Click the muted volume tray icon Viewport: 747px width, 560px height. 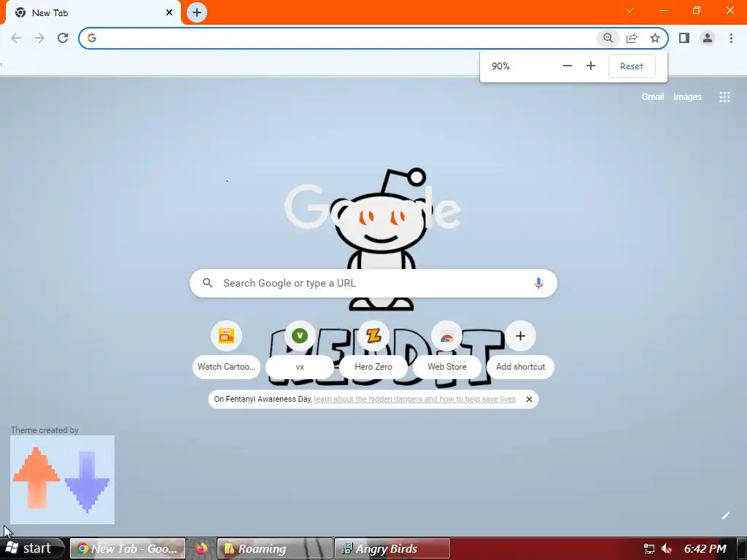pyautogui.click(x=667, y=548)
